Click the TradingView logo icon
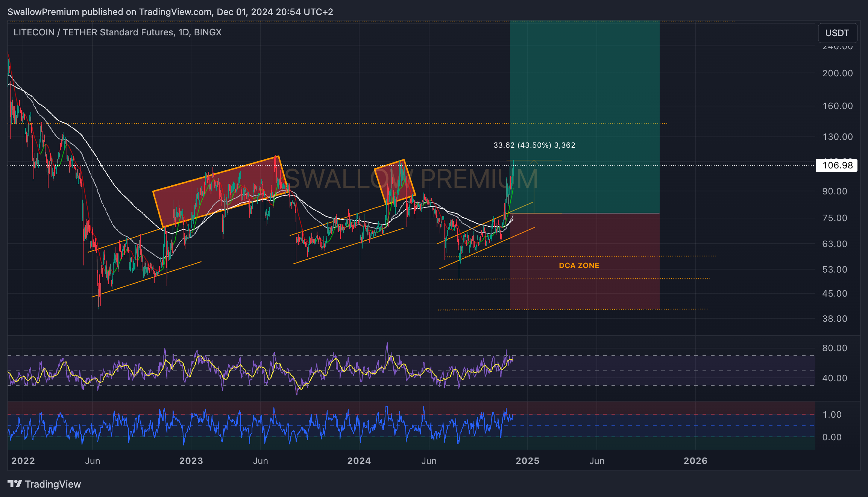 tap(15, 483)
